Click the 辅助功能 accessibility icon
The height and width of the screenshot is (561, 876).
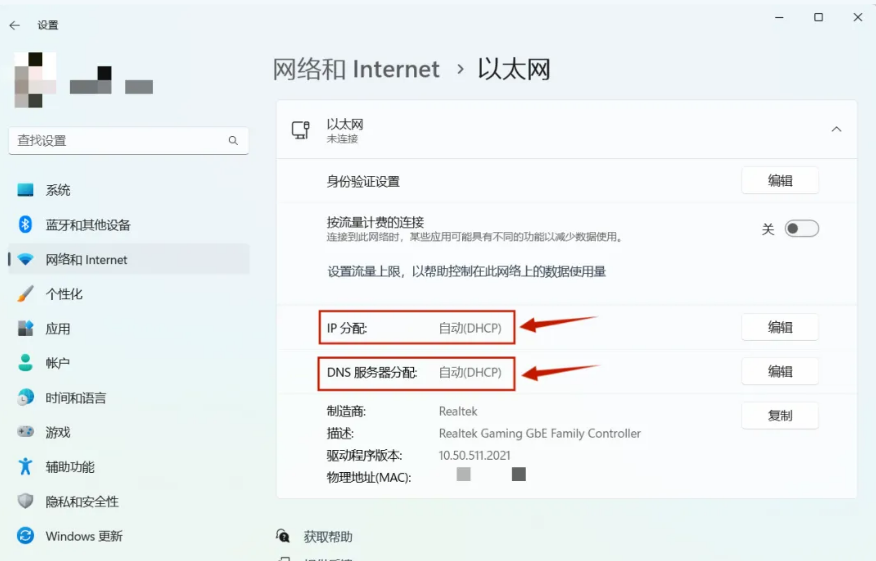click(26, 467)
